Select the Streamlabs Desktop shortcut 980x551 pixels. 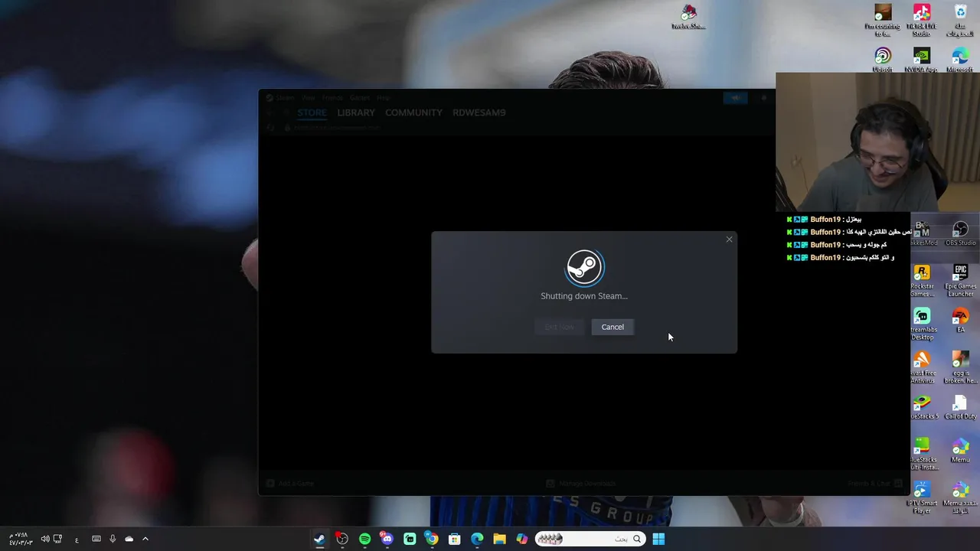922,324
